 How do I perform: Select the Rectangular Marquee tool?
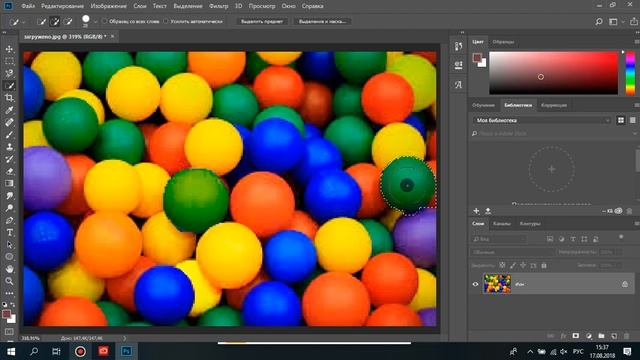click(9, 61)
